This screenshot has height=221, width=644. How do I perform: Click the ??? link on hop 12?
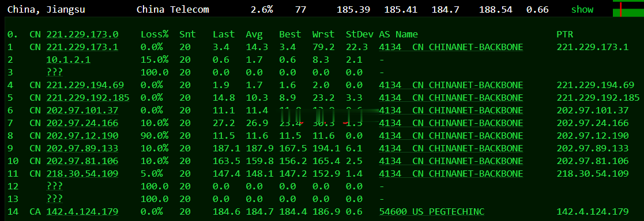[55, 186]
